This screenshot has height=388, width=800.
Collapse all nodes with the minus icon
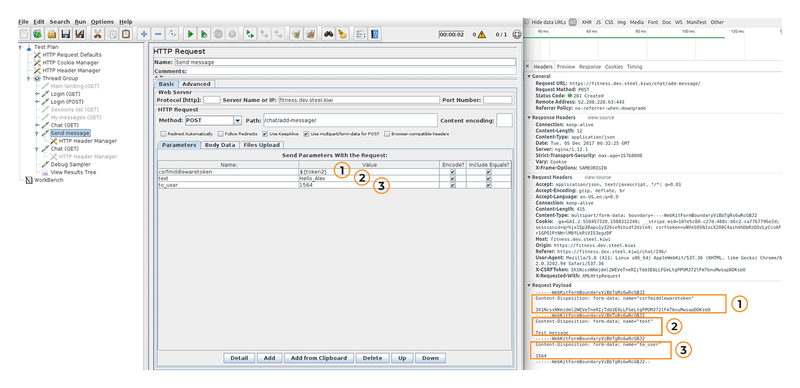tap(158, 34)
